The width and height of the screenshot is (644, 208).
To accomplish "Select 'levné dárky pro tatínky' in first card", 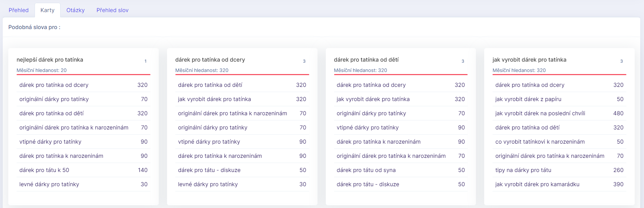I will [x=49, y=184].
